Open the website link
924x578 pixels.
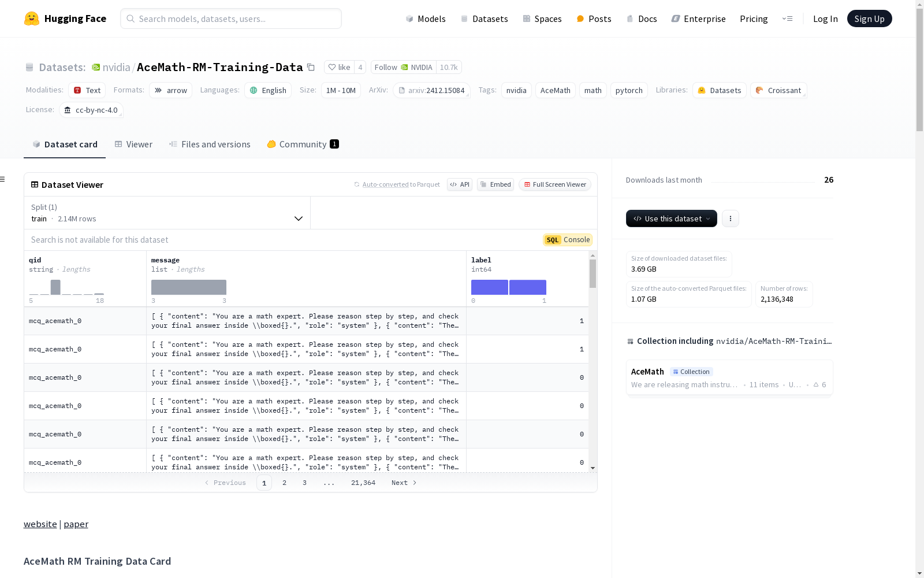coord(40,524)
